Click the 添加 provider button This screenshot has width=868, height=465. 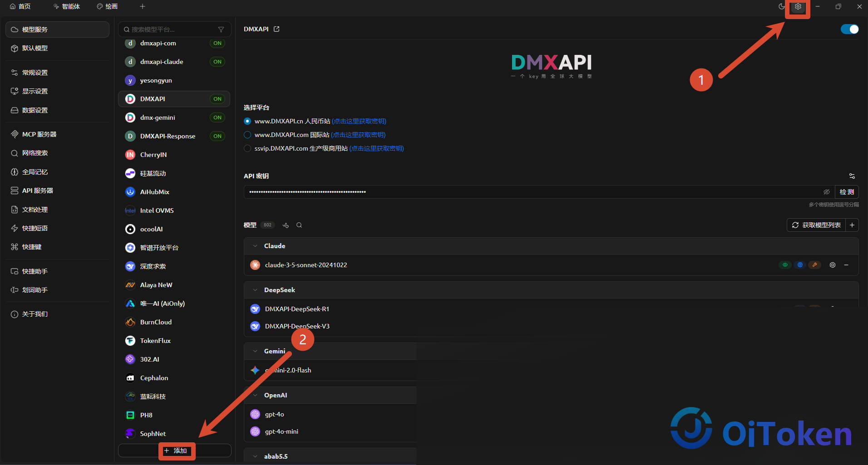[x=175, y=450]
